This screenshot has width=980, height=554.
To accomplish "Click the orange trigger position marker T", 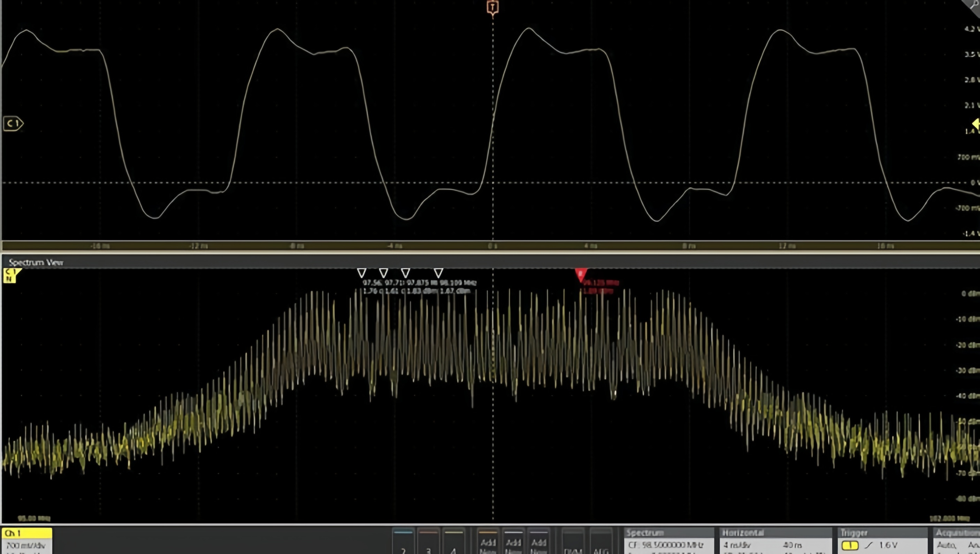I will click(492, 8).
